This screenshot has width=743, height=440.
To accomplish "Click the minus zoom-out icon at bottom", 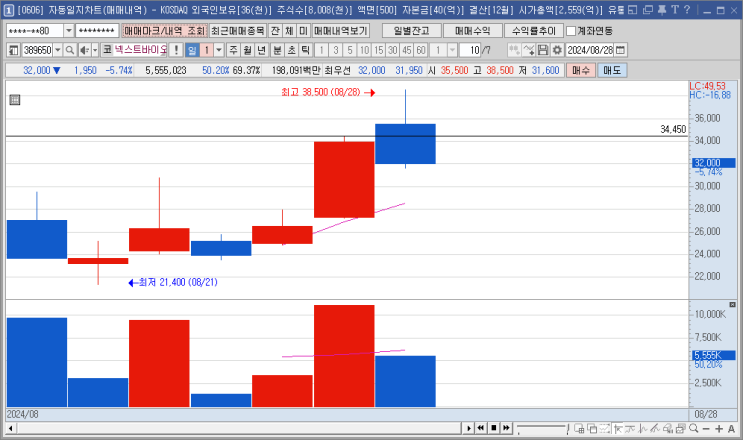I will click(706, 429).
